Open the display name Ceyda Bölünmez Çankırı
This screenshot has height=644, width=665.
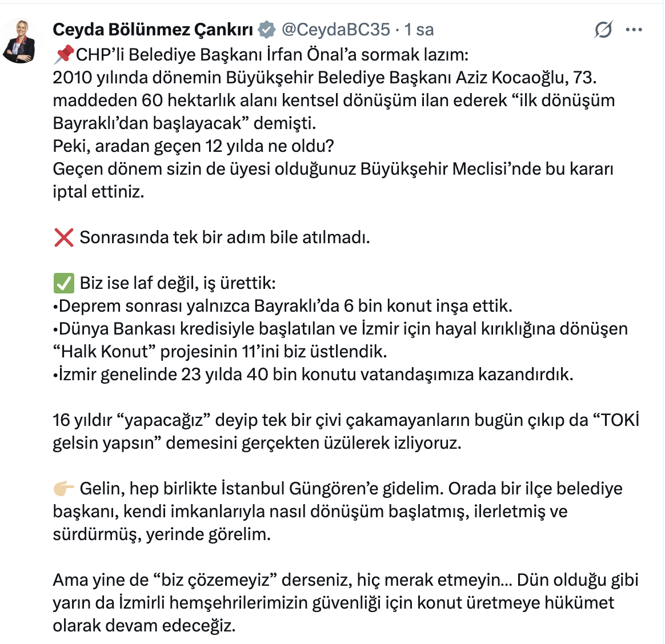pos(153,29)
